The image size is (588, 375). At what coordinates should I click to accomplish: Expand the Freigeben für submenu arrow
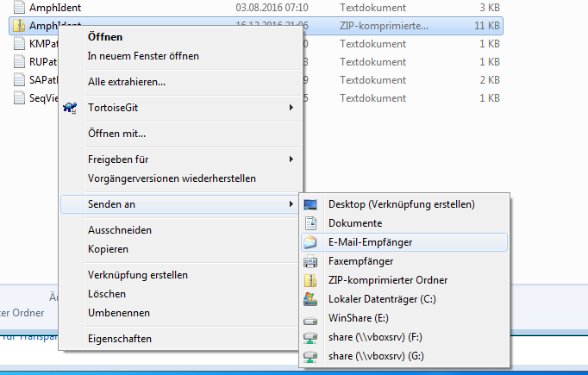click(x=291, y=159)
